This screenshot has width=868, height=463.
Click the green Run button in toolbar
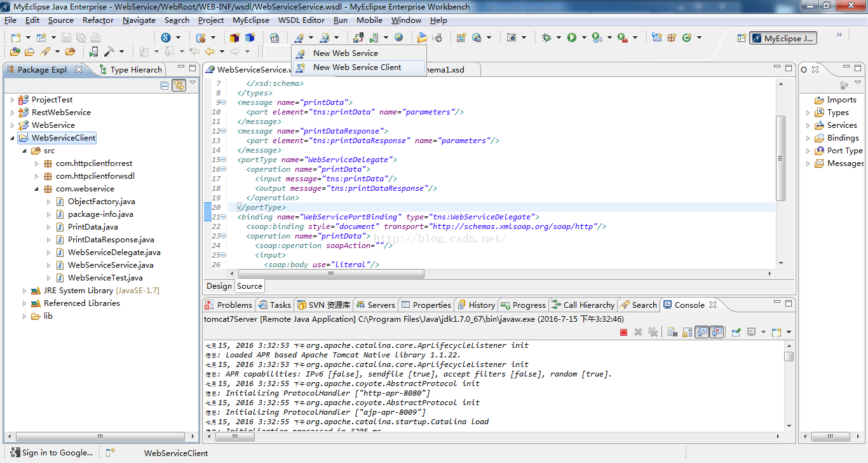572,38
